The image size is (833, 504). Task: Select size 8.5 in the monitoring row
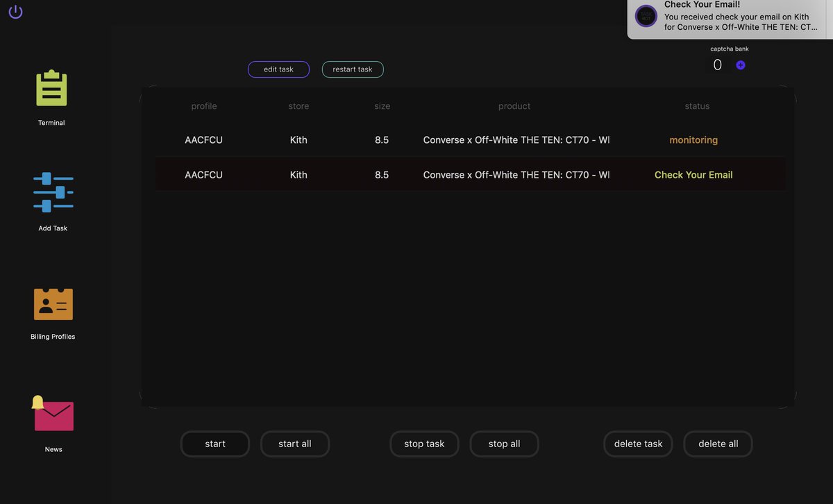pyautogui.click(x=382, y=140)
